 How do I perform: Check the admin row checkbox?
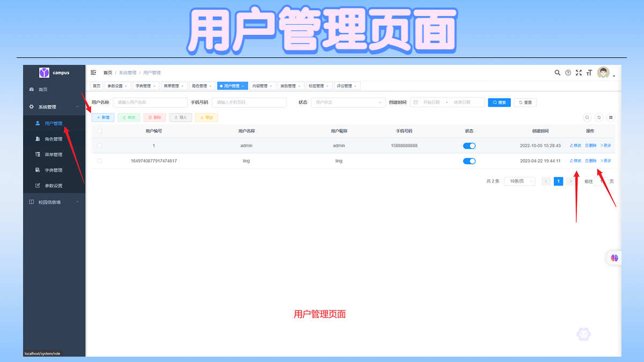coord(99,146)
